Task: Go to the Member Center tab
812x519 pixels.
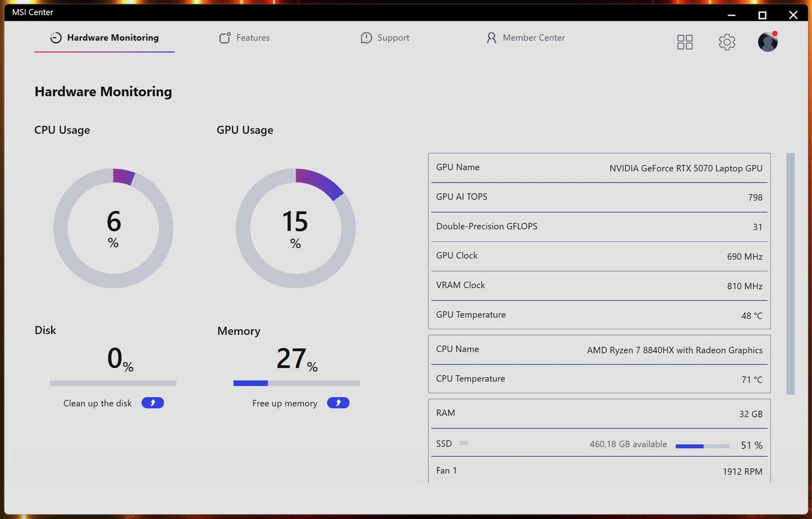Action: coord(525,38)
